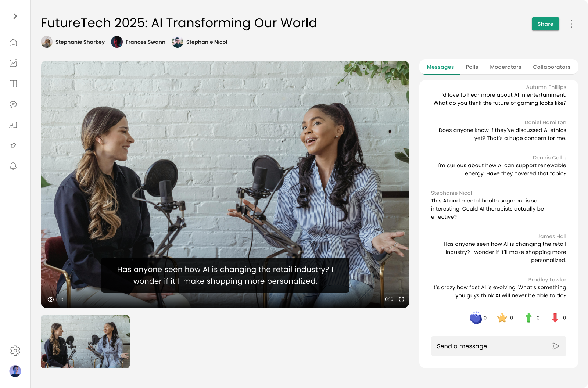The image size is (588, 388).
Task: Open the user profile avatar in sidebar
Action: pyautogui.click(x=15, y=371)
